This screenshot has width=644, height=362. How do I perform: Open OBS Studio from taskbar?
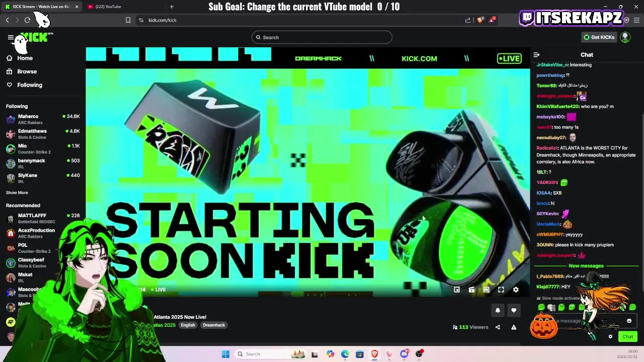419,354
